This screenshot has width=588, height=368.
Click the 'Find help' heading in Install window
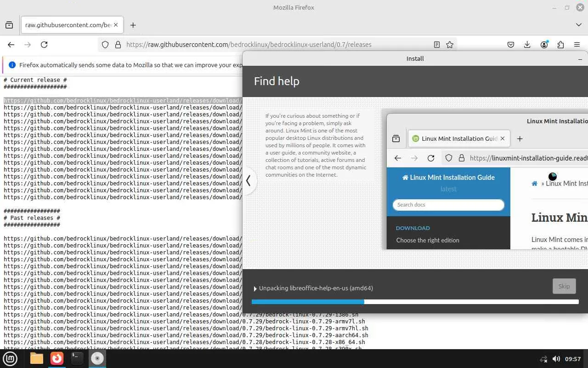[x=277, y=81]
